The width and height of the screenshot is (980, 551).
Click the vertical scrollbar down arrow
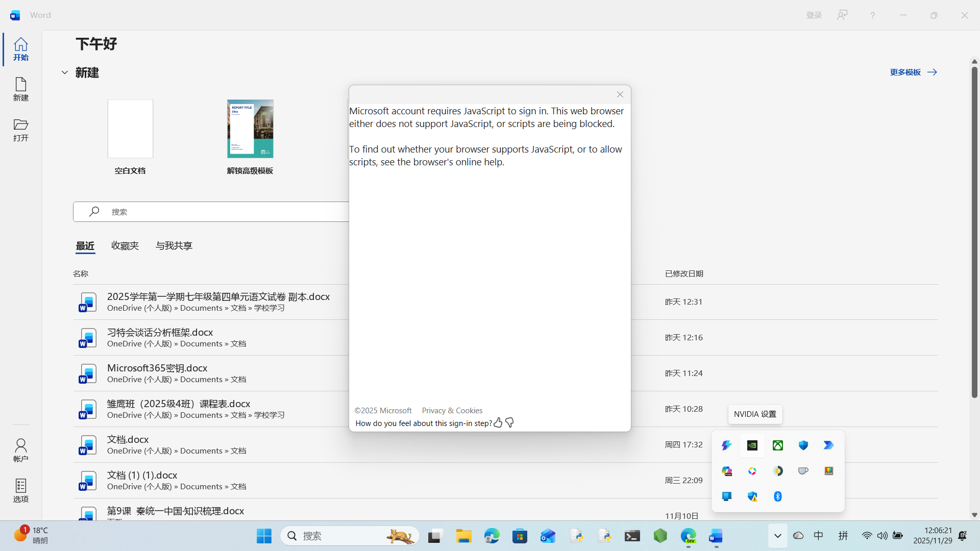(x=974, y=515)
